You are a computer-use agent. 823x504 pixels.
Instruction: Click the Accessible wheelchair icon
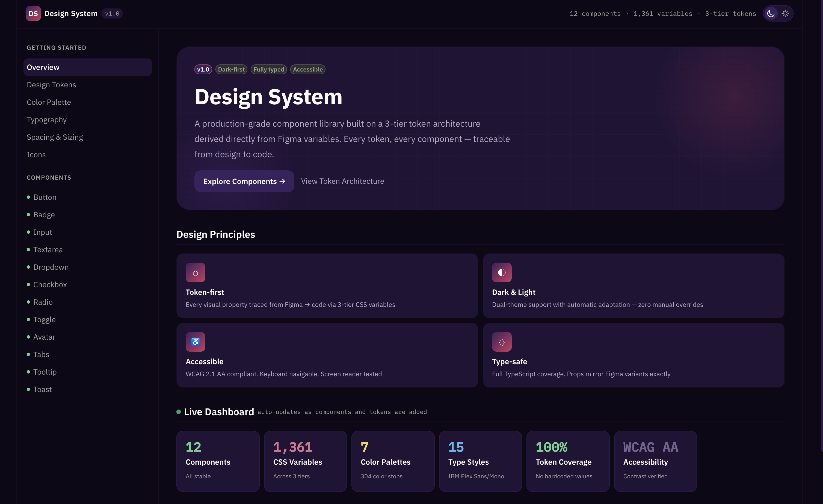(196, 342)
